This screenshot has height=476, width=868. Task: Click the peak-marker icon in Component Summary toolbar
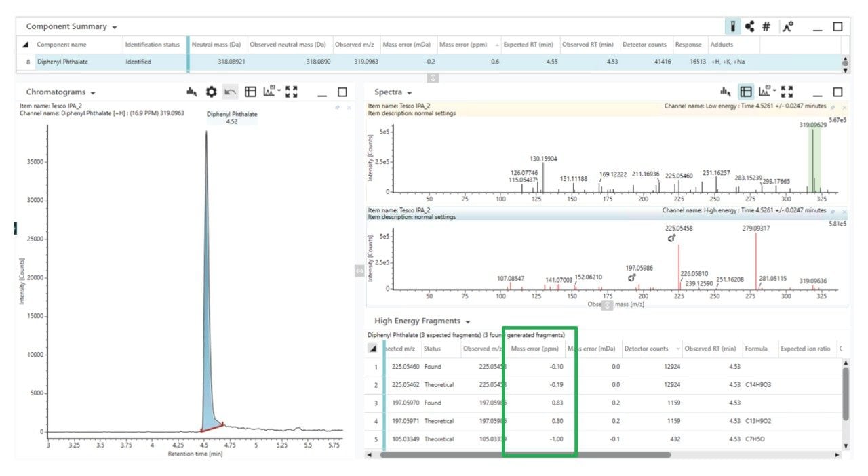coord(787,26)
